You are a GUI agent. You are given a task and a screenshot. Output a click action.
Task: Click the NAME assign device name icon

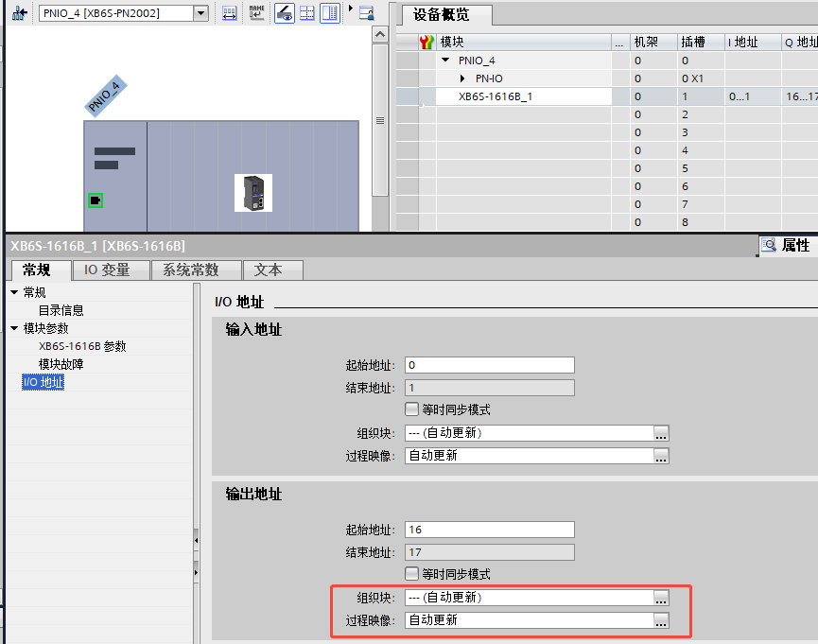pyautogui.click(x=256, y=12)
